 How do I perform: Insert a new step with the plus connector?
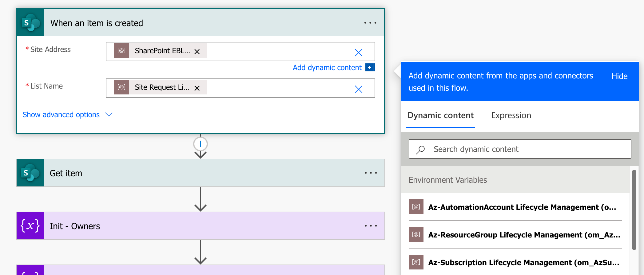(x=201, y=144)
